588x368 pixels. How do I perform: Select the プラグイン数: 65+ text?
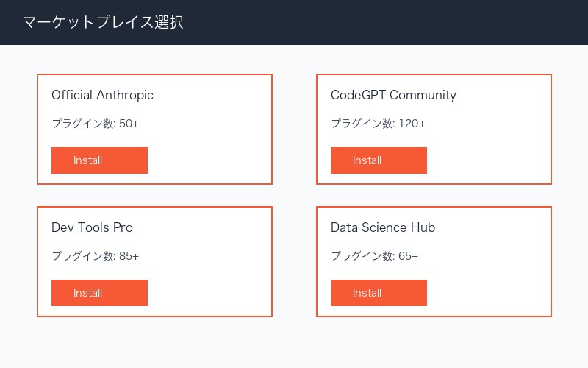click(374, 256)
